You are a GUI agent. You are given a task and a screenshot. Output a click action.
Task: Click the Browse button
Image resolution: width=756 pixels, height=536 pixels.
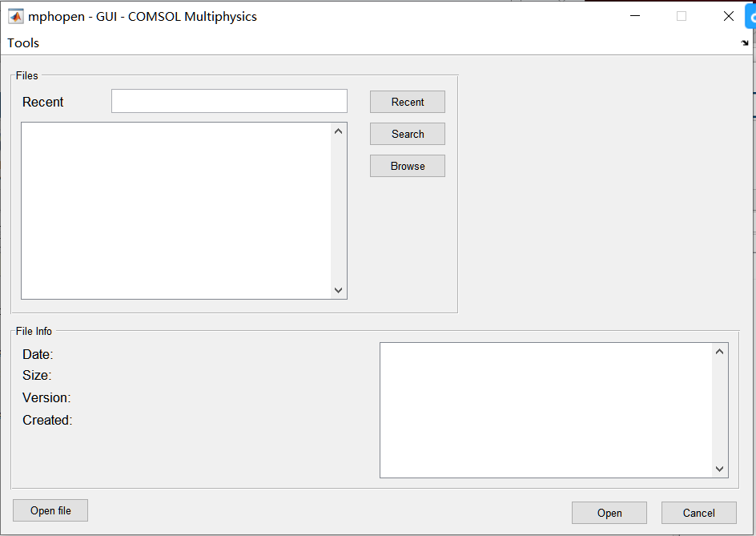407,165
